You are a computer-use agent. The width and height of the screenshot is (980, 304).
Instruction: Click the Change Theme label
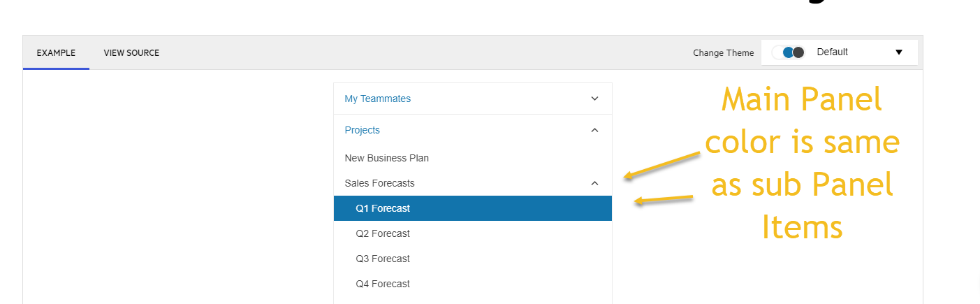pyautogui.click(x=723, y=53)
